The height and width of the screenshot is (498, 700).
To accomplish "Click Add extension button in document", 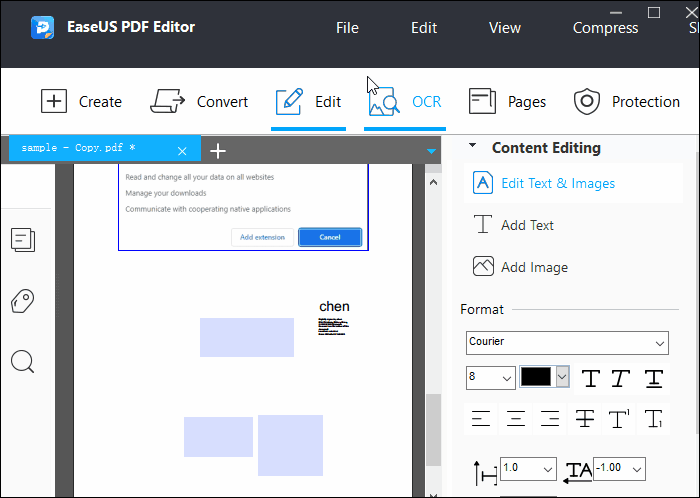I will pyautogui.click(x=262, y=237).
